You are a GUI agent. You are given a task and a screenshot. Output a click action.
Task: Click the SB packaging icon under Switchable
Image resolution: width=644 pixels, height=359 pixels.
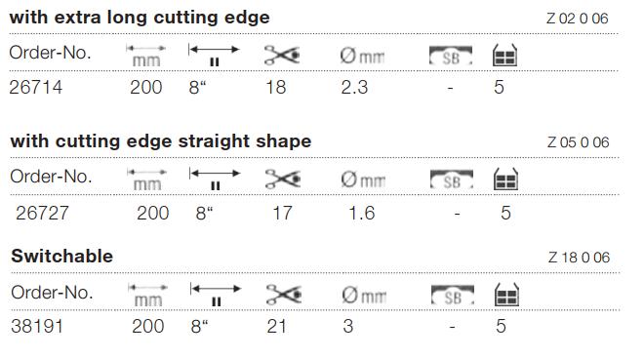453,296
